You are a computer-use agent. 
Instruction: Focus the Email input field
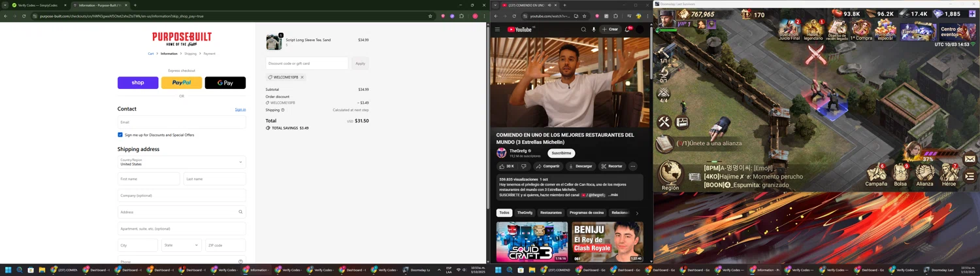(182, 122)
